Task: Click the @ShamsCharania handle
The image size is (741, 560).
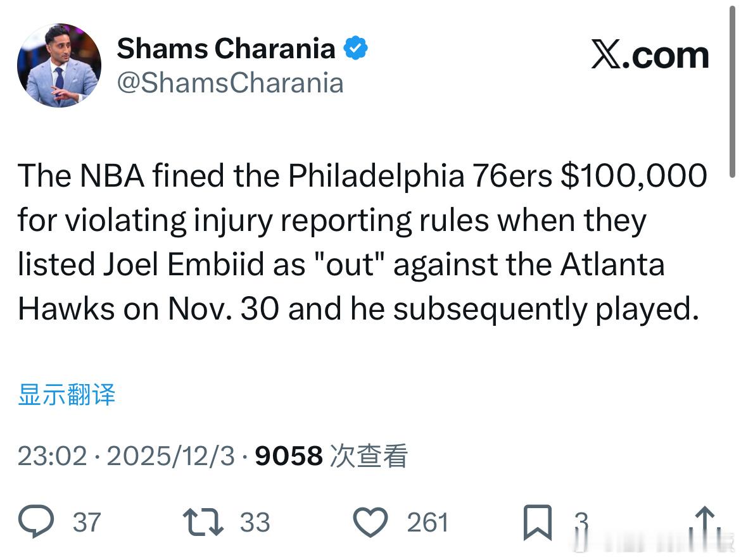Action: point(229,82)
